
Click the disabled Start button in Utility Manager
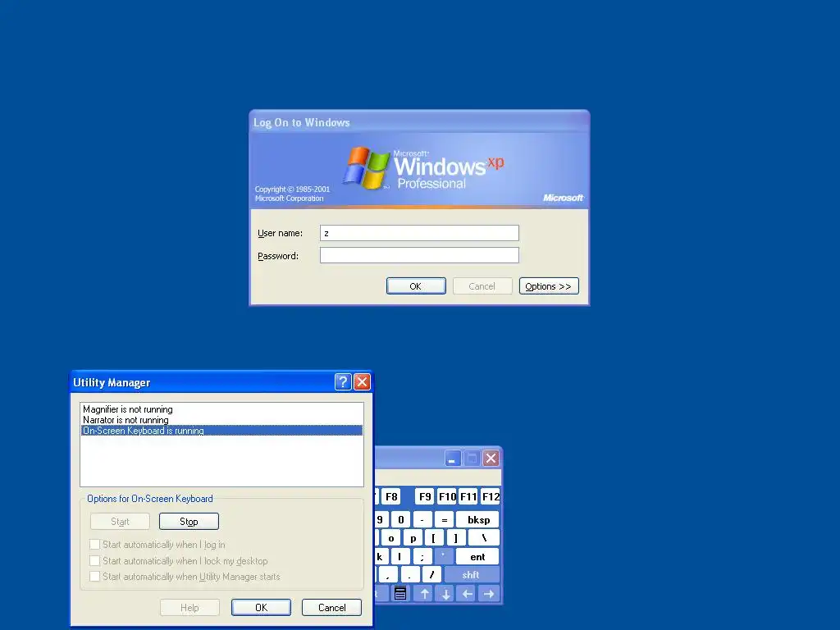(120, 521)
